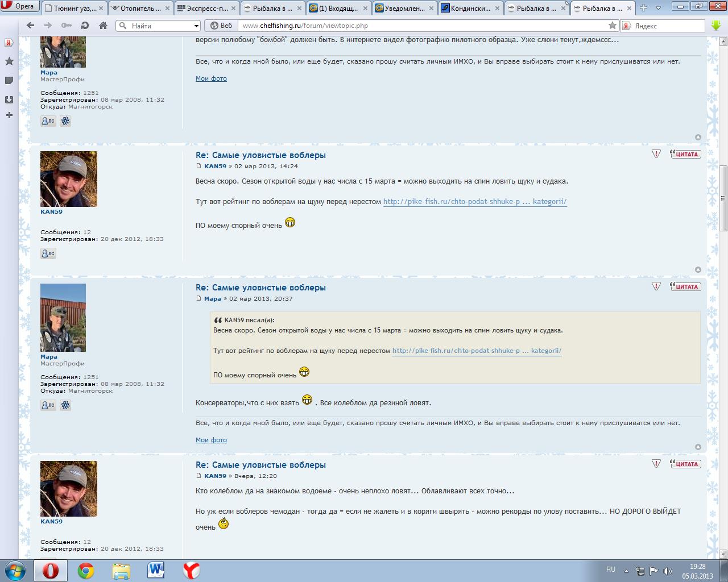Open bookmarks star in sidebar
728x582 pixels.
click(x=9, y=61)
